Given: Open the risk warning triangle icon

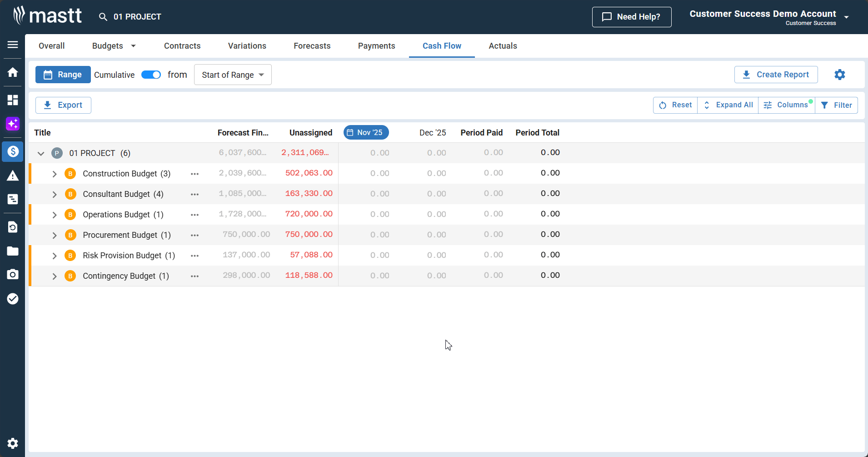Looking at the screenshot, I should pyautogui.click(x=13, y=176).
